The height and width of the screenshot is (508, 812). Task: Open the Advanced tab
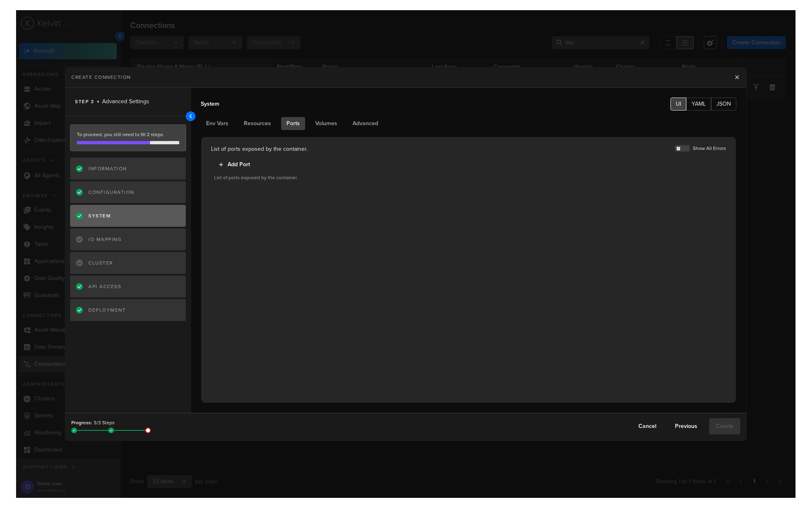point(365,124)
